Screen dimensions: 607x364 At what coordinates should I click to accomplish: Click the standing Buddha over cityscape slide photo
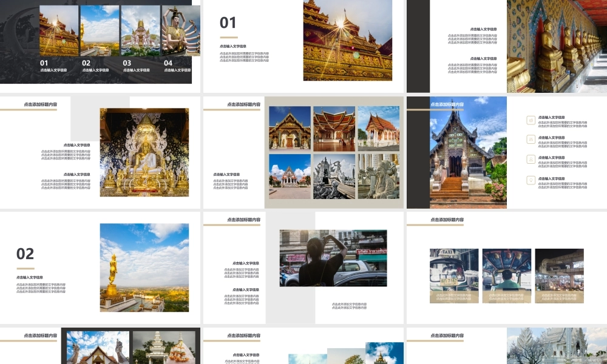pos(144,268)
